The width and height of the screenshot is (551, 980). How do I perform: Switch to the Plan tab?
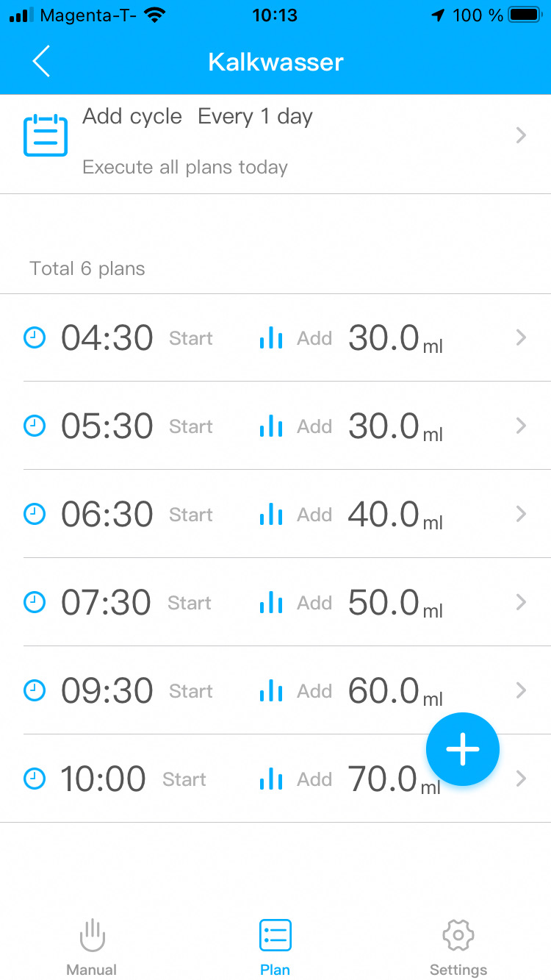point(275,946)
